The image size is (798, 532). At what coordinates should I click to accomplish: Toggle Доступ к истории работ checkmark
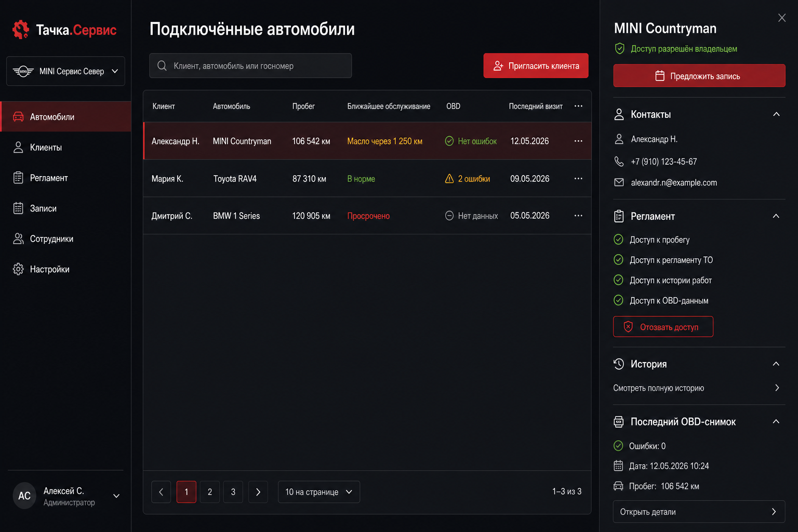tap(618, 280)
